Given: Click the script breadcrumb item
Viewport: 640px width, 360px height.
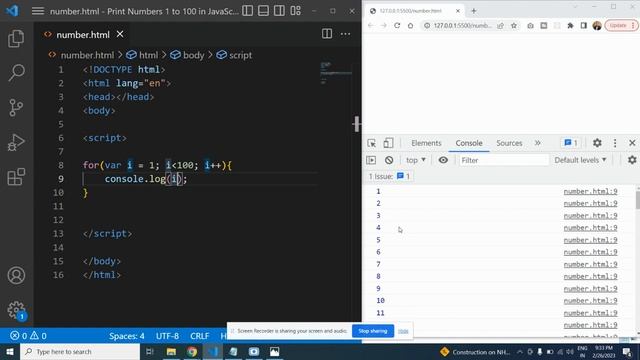Looking at the screenshot, I should tap(234, 55).
